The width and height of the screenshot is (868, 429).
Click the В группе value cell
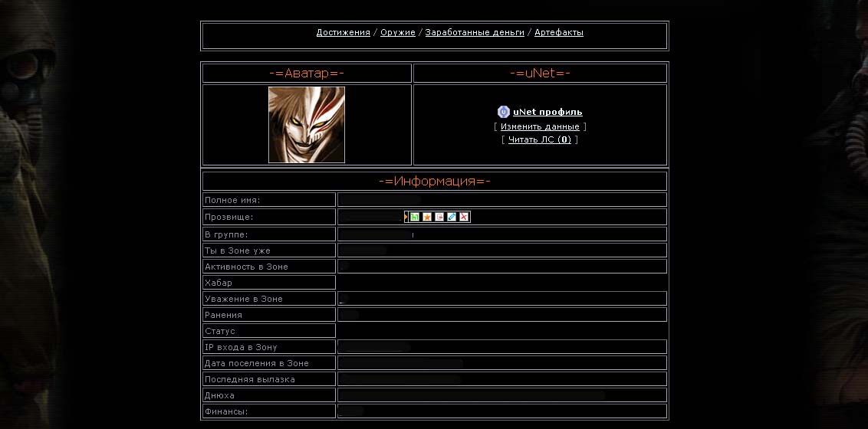(x=502, y=234)
